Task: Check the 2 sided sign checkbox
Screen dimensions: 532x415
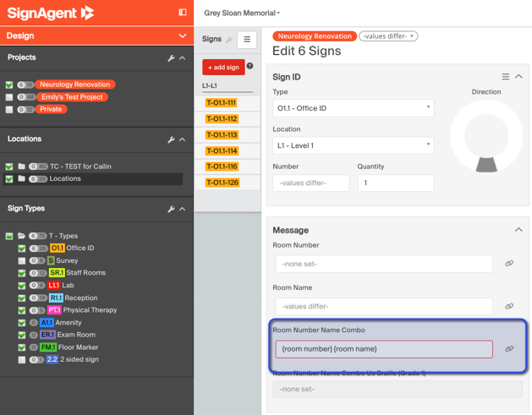Action: (22, 360)
